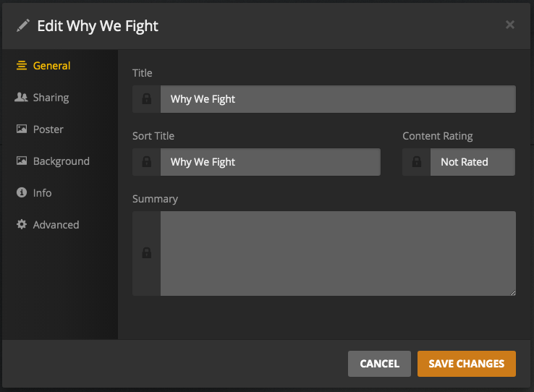This screenshot has width=534, height=392.
Task: Focus the Sort Title input field
Action: pyautogui.click(x=270, y=162)
